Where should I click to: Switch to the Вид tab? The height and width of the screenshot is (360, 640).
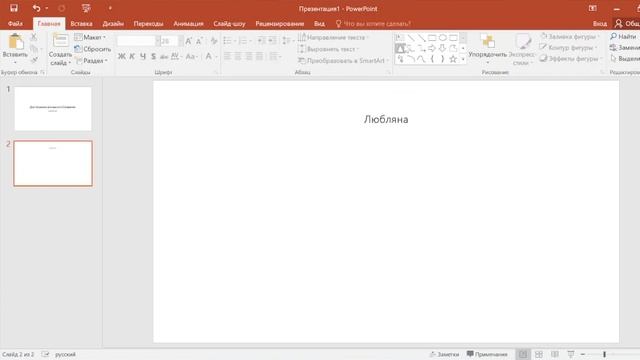[x=320, y=24]
